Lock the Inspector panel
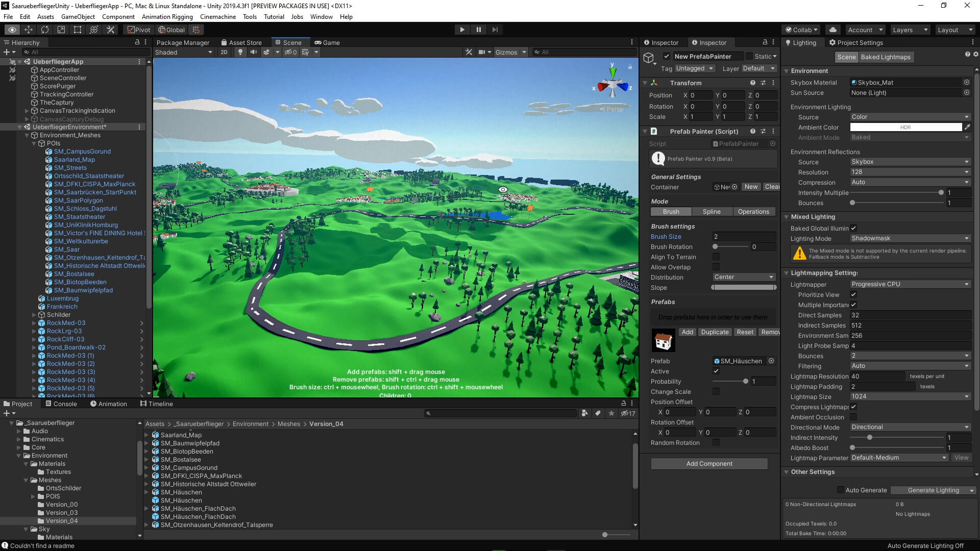 [765, 42]
